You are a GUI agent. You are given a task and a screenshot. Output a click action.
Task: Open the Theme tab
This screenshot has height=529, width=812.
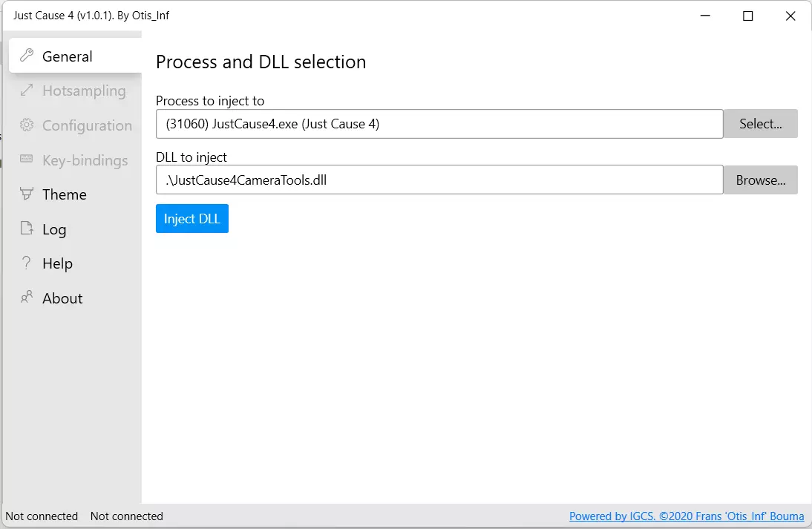click(x=65, y=194)
